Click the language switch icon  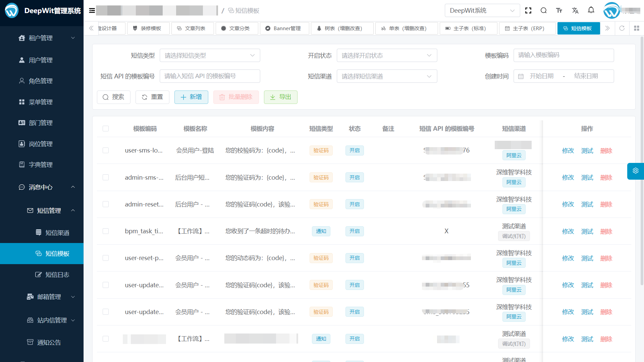tap(575, 10)
